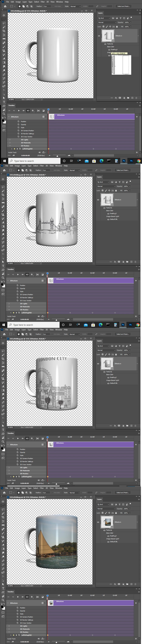Screen dimensions: 142x644
Task: Open the Window menu in London City mug window
Action: coord(59,330)
